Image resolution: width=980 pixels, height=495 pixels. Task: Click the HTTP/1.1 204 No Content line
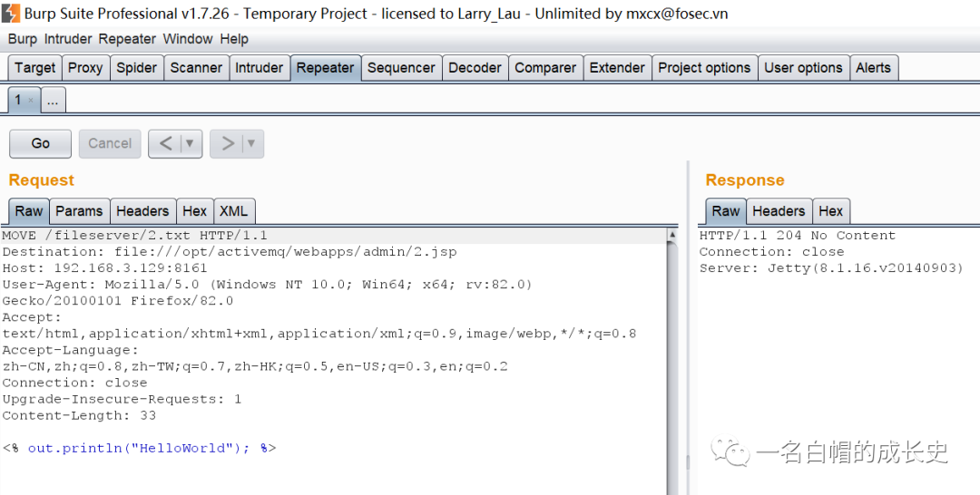(798, 236)
